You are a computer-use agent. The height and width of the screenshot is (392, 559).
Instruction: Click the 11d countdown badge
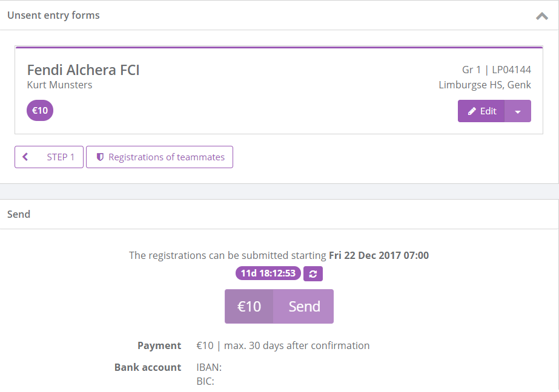click(268, 273)
